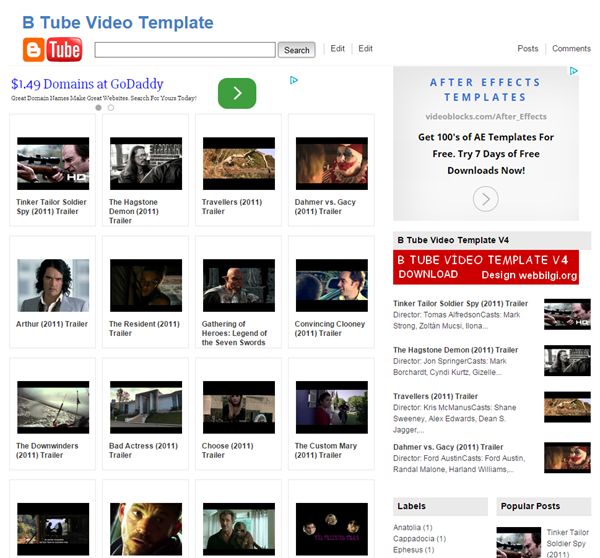Image resolution: width=600 pixels, height=558 pixels.
Task: Click sidebar Travellers small thumbnail
Action: pos(567,407)
